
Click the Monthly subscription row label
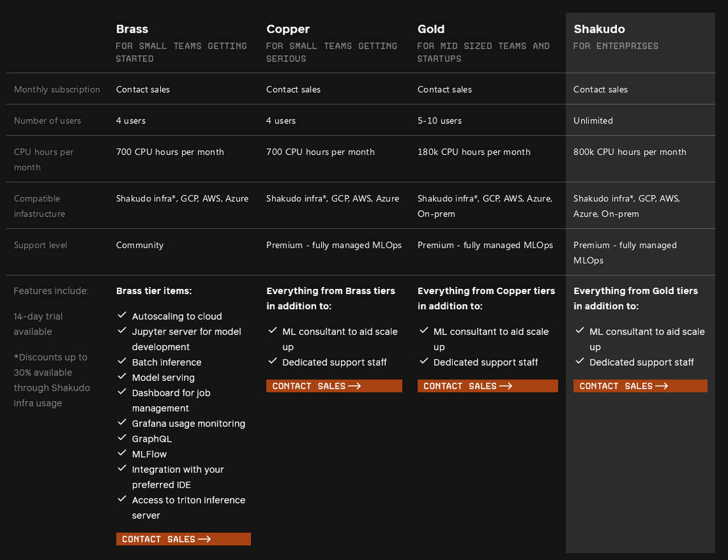click(57, 89)
